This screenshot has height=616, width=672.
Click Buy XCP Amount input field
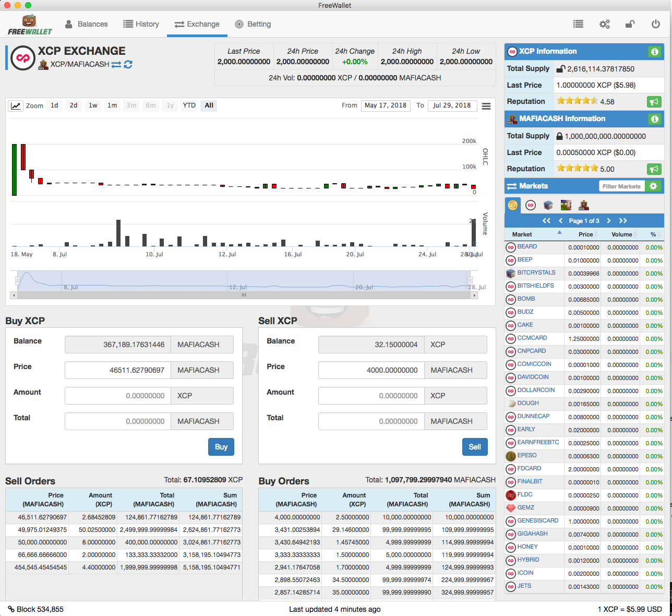point(118,396)
